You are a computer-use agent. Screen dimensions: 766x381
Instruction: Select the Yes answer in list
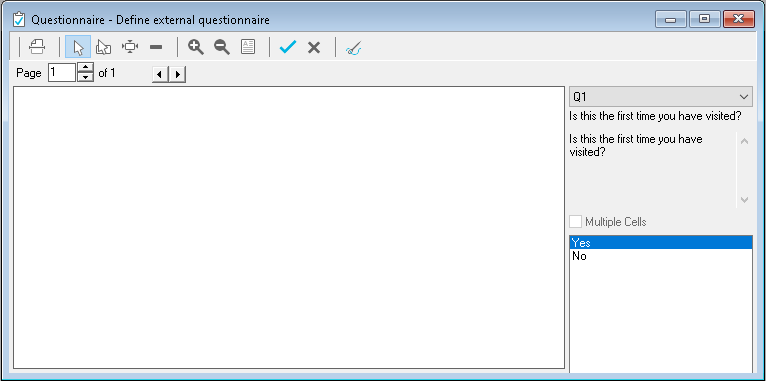click(x=660, y=242)
